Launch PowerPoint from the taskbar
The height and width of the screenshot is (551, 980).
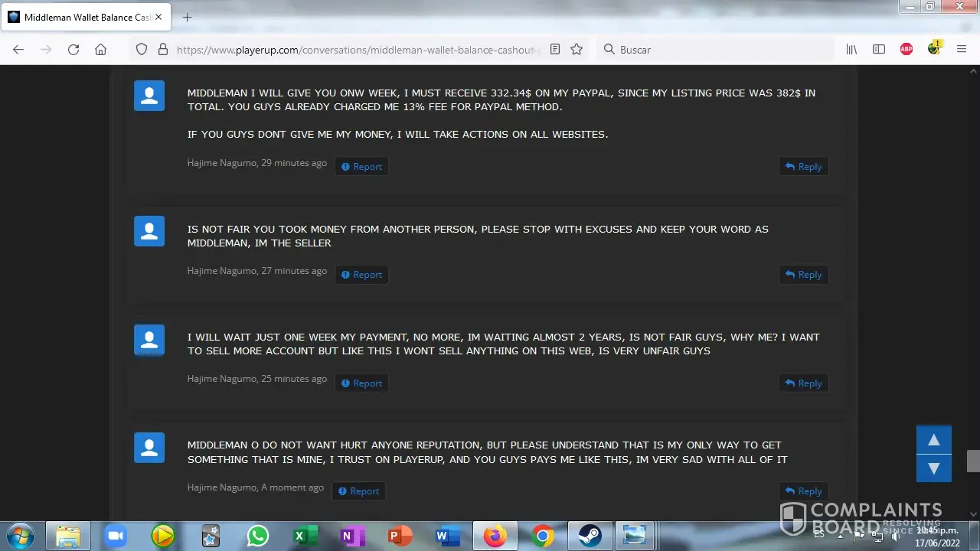click(x=400, y=536)
